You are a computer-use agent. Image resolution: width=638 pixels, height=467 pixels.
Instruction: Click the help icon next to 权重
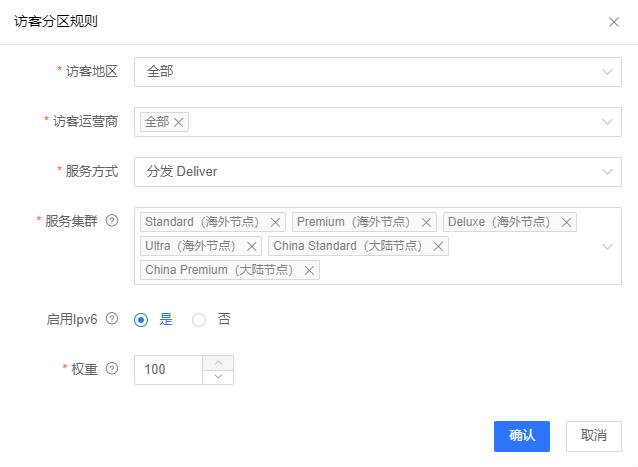(112, 369)
